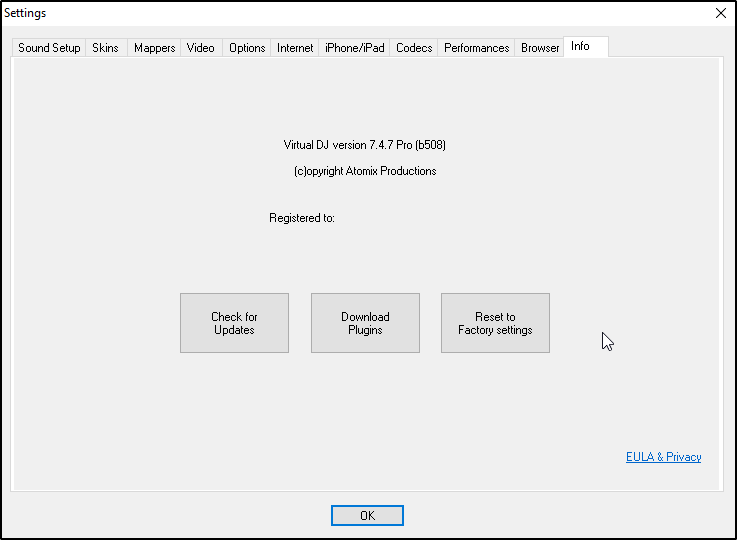This screenshot has height=540, width=737.
Task: Go to the Performances tab
Action: (x=476, y=48)
